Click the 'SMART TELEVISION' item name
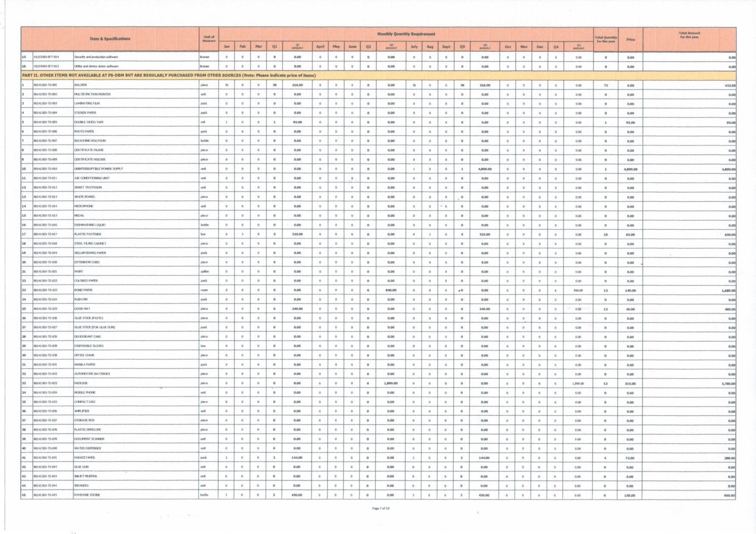This screenshot has height=534, width=756. [x=88, y=188]
